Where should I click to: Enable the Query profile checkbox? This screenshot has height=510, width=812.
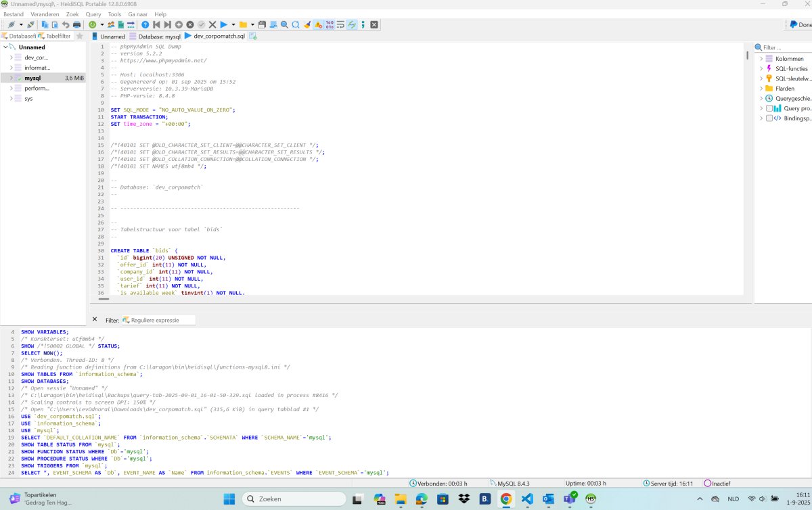coord(769,108)
